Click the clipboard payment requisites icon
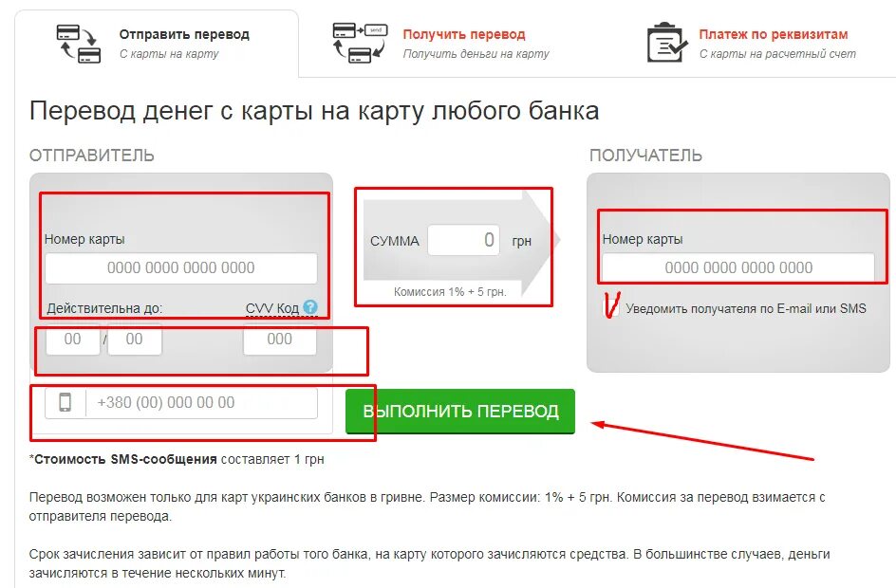Image resolution: width=896 pixels, height=588 pixels. [667, 43]
